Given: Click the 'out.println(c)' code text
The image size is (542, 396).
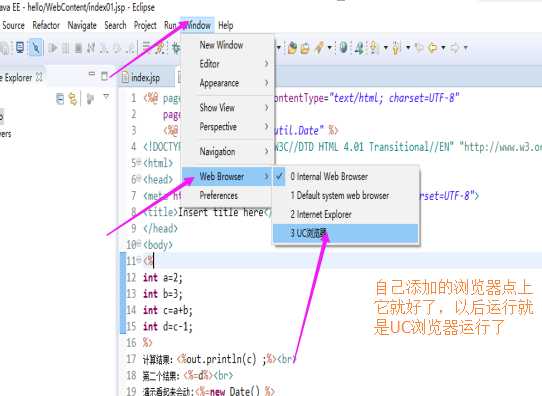Looking at the screenshot, I should click(222, 359).
